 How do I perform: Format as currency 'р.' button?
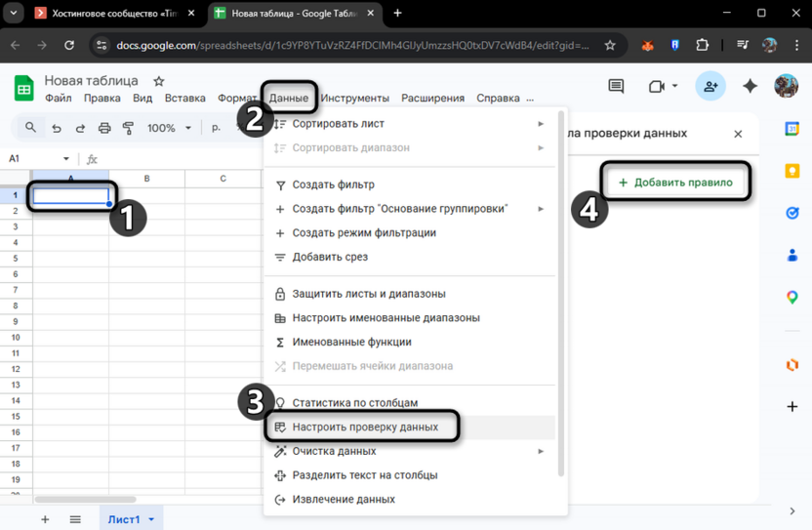217,128
